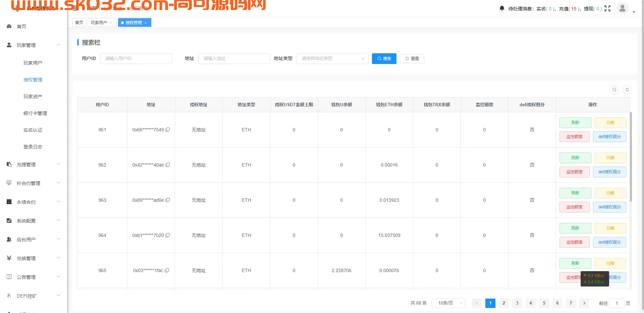Click the magnifier icon above the table
Screen dimensions: 644x313
point(614,90)
